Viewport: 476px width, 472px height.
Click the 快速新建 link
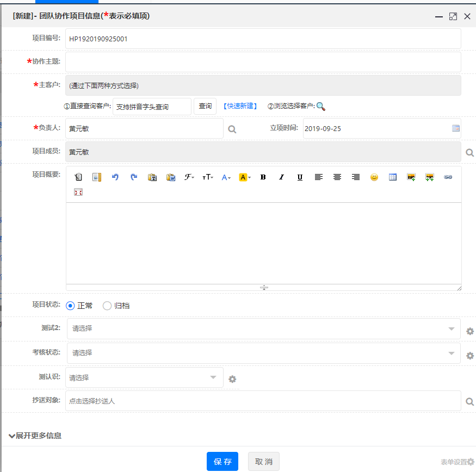(240, 106)
